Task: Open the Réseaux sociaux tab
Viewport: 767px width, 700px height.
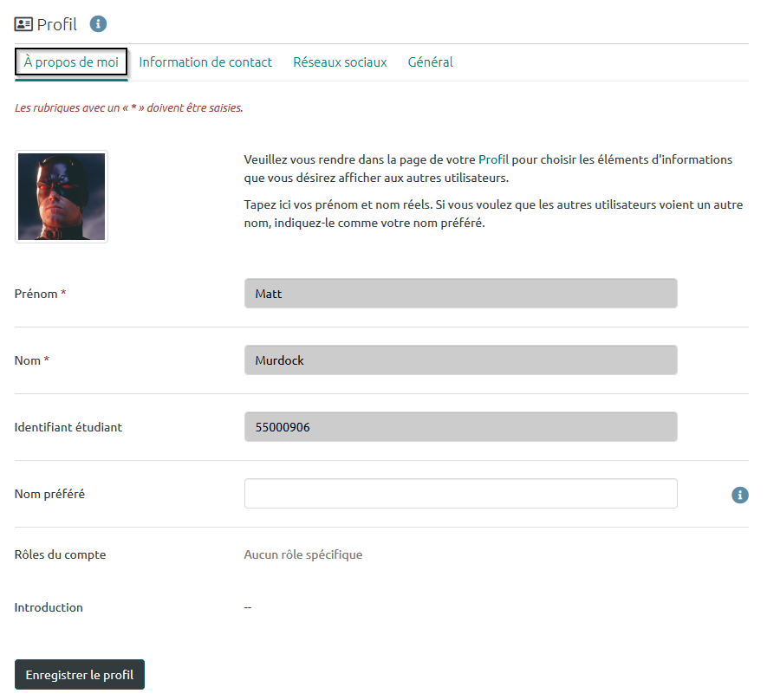Action: pyautogui.click(x=340, y=62)
